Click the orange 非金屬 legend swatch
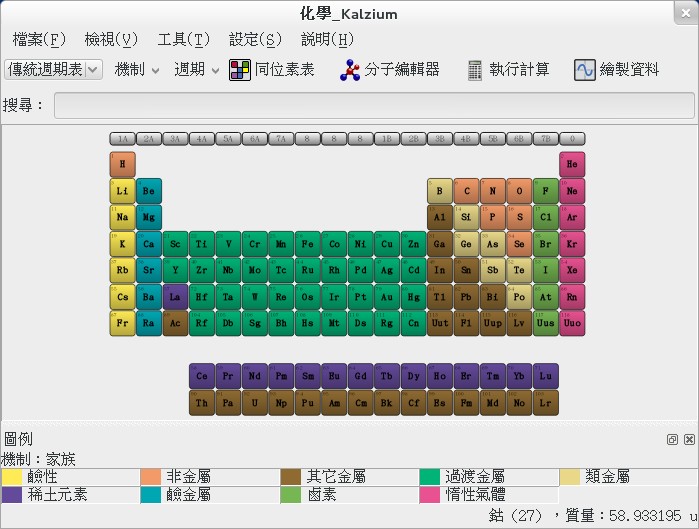Screen dimensions: 699x529 click(151, 477)
